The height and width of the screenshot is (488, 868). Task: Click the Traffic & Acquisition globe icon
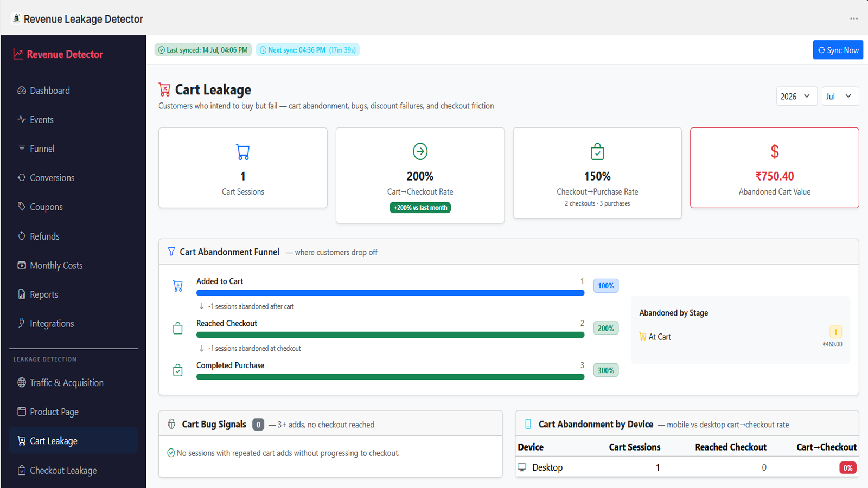[22, 382]
